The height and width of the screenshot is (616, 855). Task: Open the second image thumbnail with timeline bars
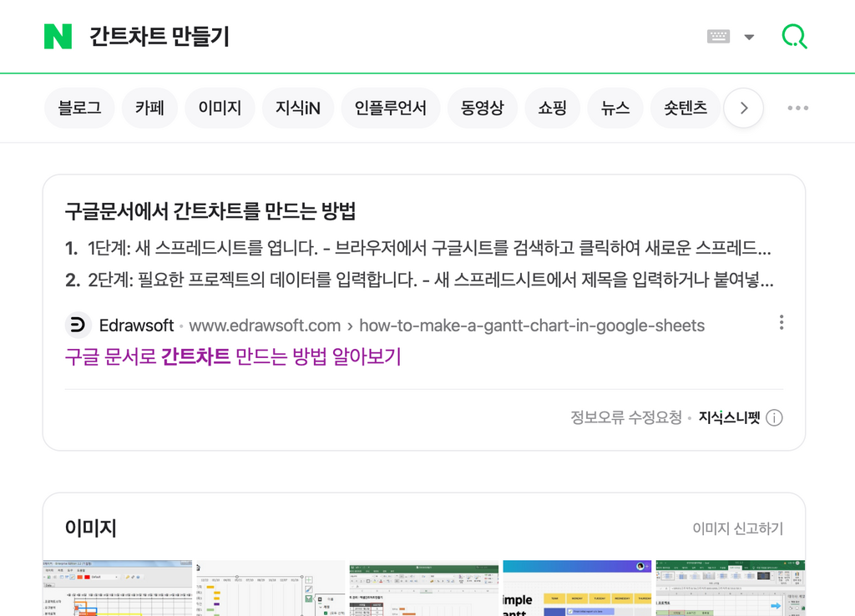point(271,588)
